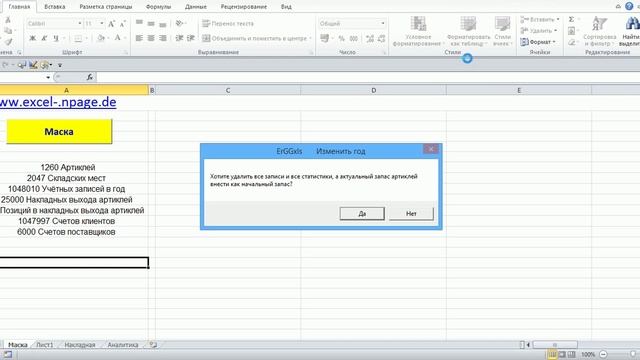Image resolution: width=640 pixels, height=360 pixels.
Task: Decrease indent in alignment group
Action: tap(179, 38)
